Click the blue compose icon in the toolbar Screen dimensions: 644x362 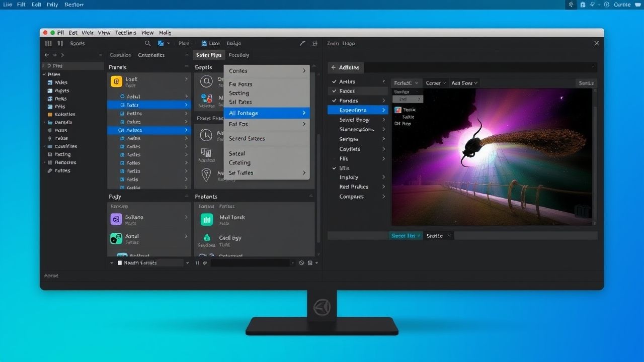161,44
